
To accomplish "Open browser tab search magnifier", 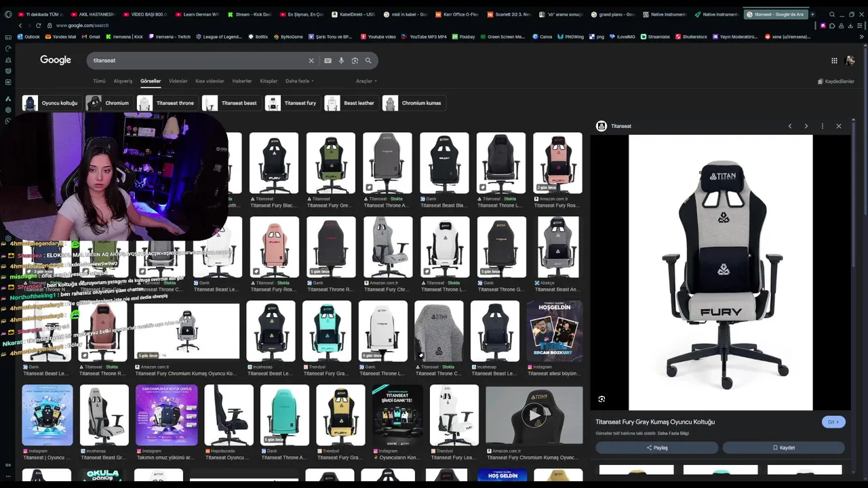I will [831, 14].
